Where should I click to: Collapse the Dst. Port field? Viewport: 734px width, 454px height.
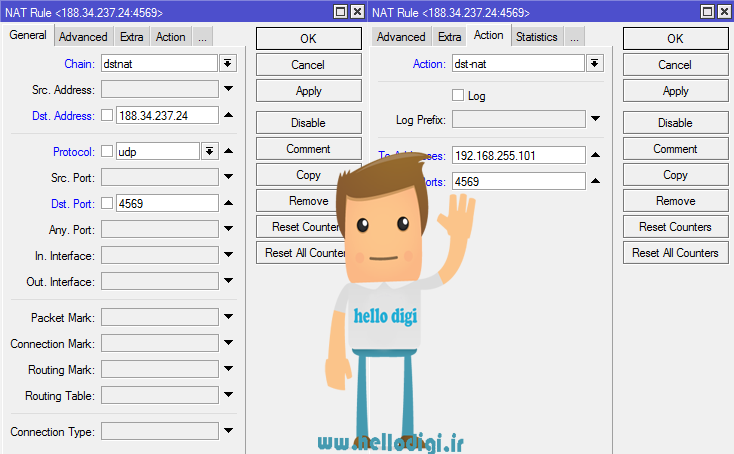point(228,203)
